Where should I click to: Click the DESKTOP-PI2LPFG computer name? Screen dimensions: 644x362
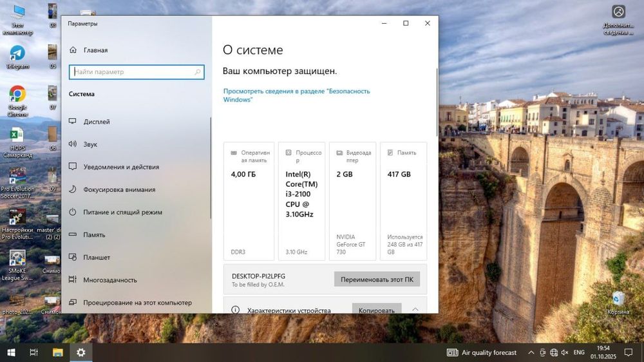(x=258, y=276)
